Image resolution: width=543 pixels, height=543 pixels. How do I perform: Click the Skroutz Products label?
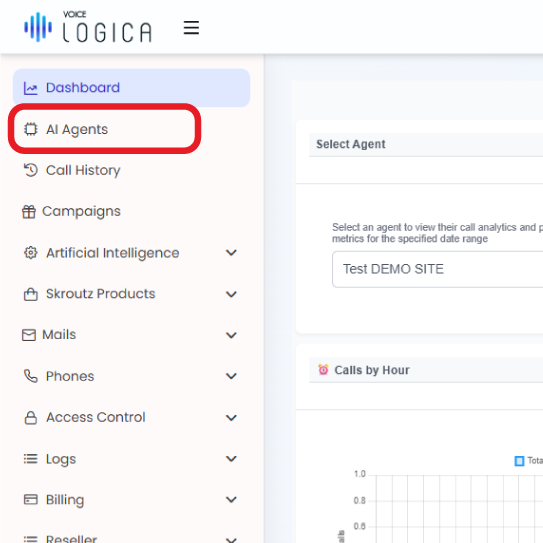[x=100, y=294]
